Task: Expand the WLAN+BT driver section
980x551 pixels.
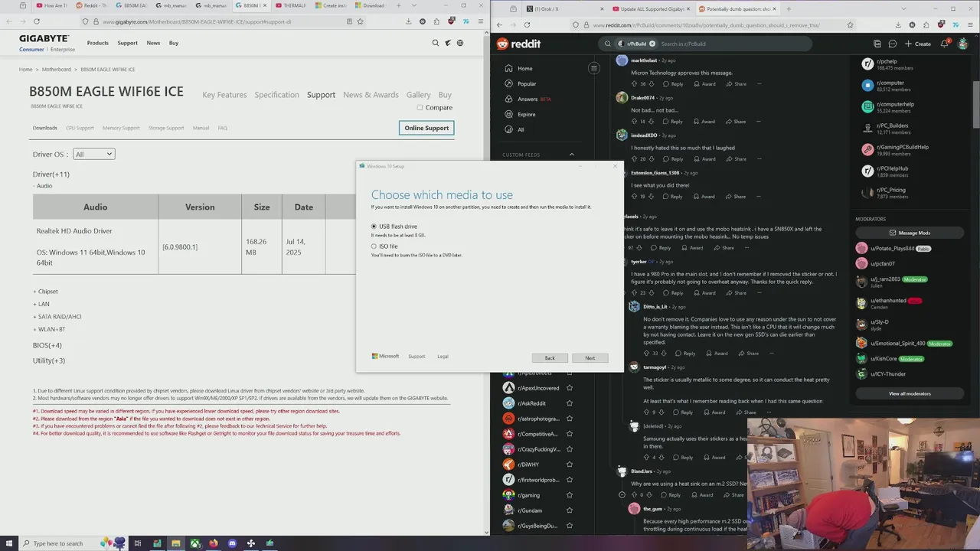Action: pos(49,329)
